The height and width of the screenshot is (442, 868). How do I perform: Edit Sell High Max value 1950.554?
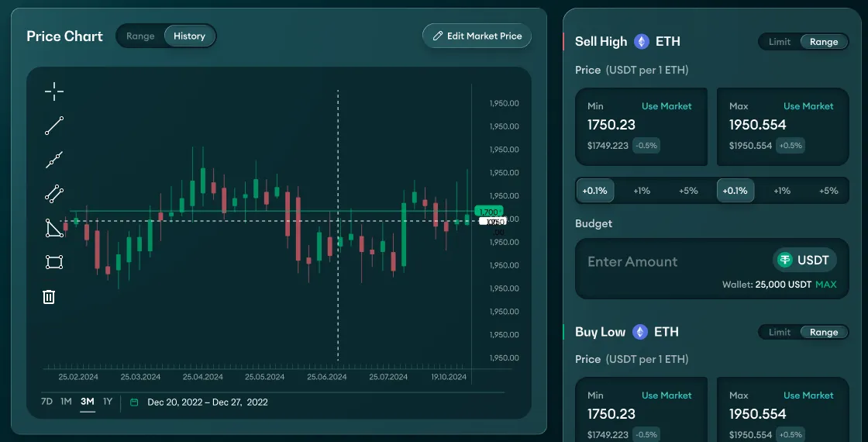(757, 125)
